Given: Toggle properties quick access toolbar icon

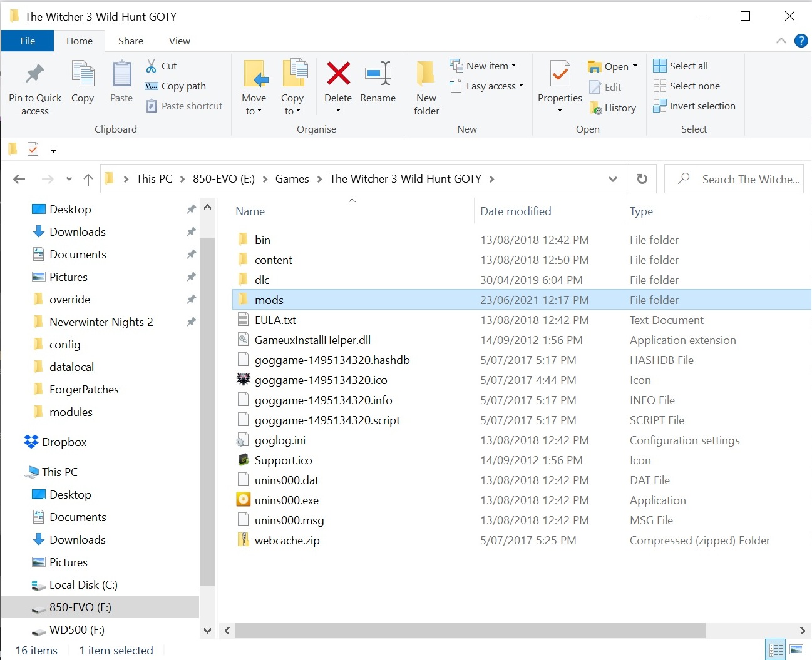Looking at the screenshot, I should pyautogui.click(x=33, y=150).
